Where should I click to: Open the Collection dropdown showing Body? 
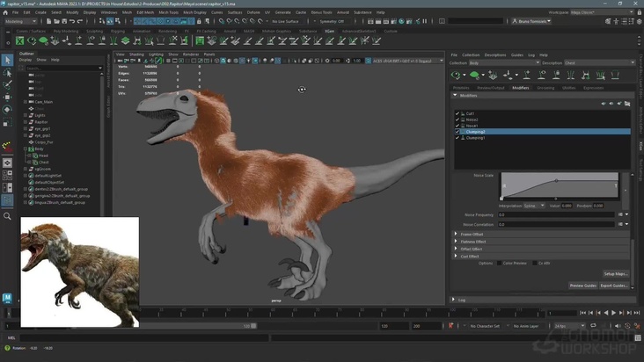[502, 63]
